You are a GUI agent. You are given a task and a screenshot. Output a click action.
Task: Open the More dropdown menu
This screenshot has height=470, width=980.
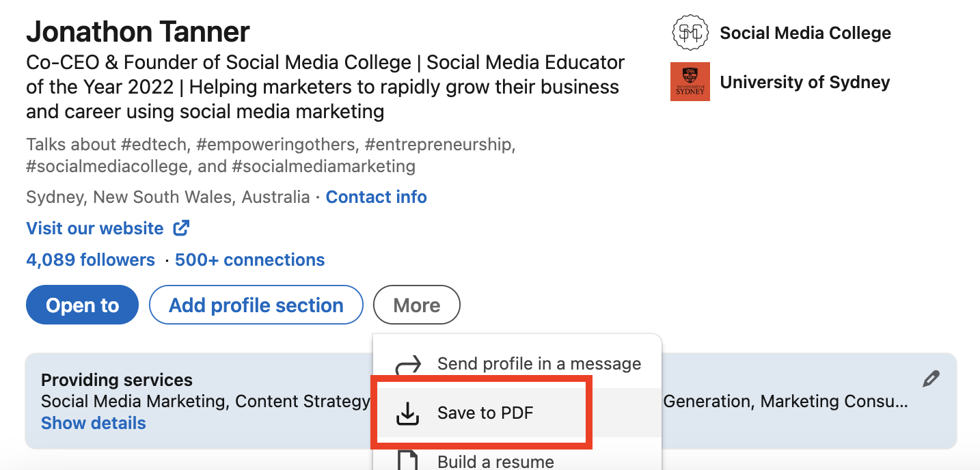pyautogui.click(x=416, y=305)
